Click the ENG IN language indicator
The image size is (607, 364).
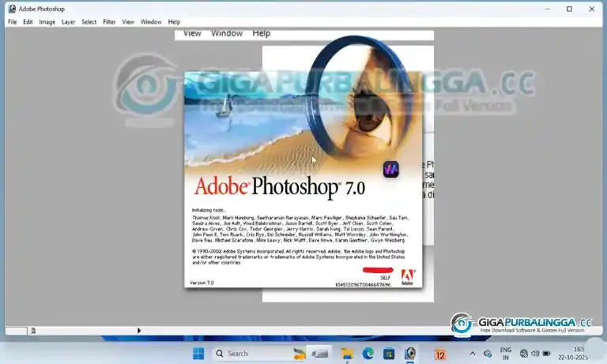[x=506, y=354]
